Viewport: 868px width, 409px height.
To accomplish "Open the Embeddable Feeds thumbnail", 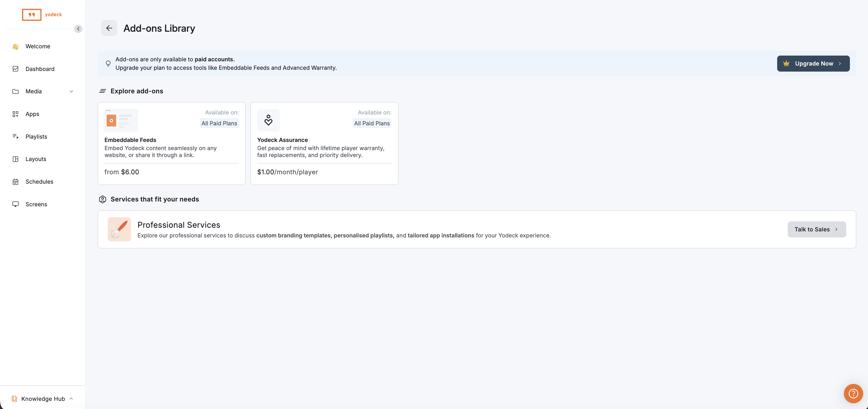I will click(x=121, y=120).
